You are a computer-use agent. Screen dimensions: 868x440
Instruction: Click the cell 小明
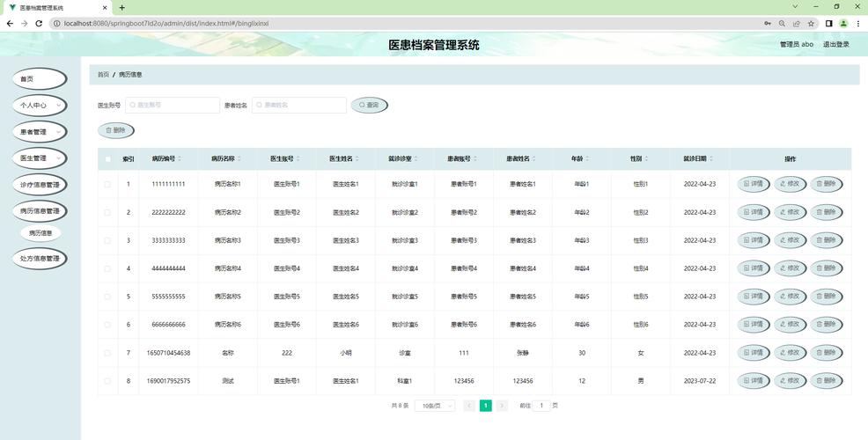[345, 353]
